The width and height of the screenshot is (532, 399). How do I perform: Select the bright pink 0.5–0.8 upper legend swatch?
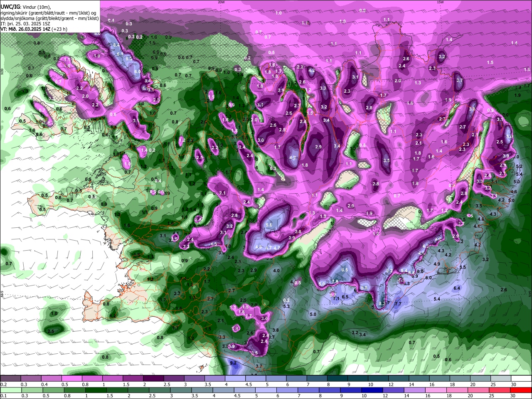pos(72,378)
